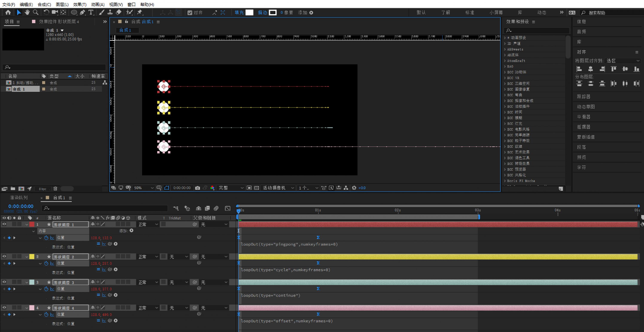The image size is (644, 332).
Task: Open the 摇摆器 panel
Action: (583, 127)
